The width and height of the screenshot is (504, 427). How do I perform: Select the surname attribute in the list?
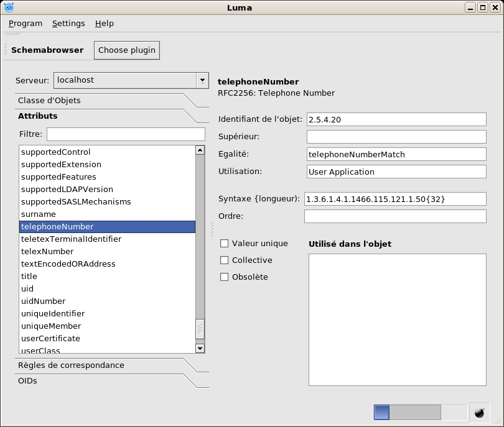pos(39,214)
